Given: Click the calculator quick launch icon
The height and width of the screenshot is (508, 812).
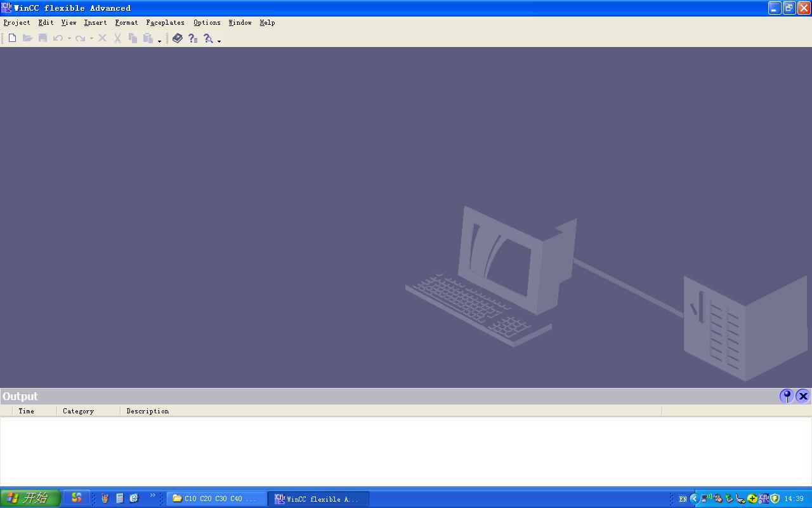Looking at the screenshot, I should [x=119, y=498].
